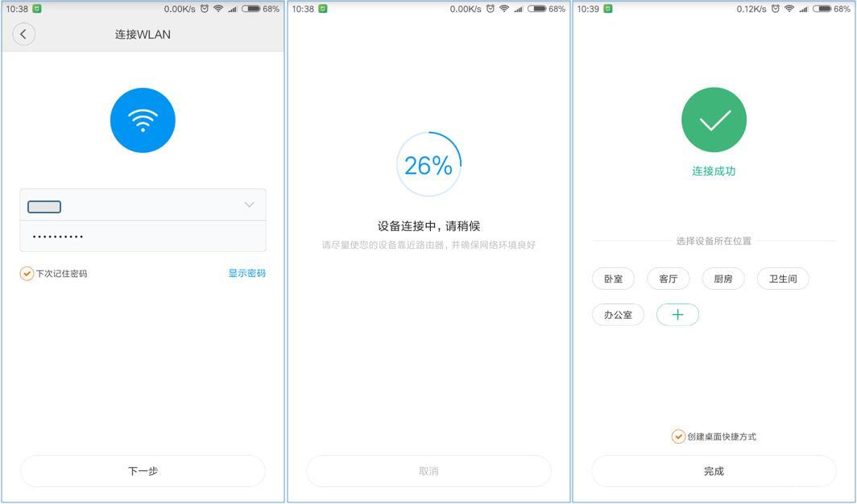Tap the alarm clock icon in the status bar
The height and width of the screenshot is (504, 857).
[204, 9]
